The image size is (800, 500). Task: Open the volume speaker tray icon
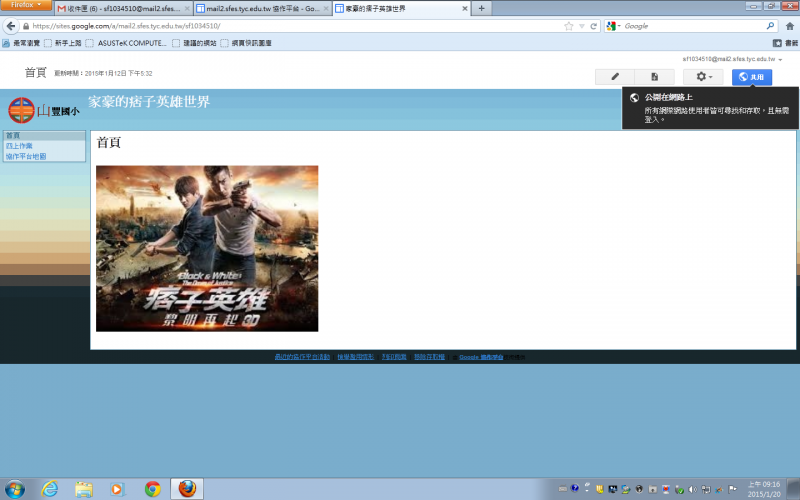(692, 489)
